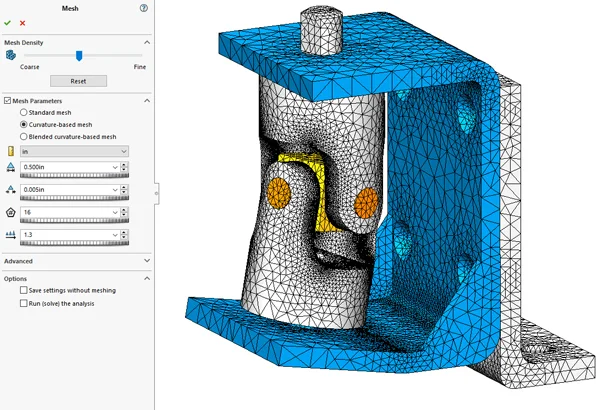This screenshot has height=410, width=600.
Task: Select the Standard mesh radio option
Action: coord(24,112)
